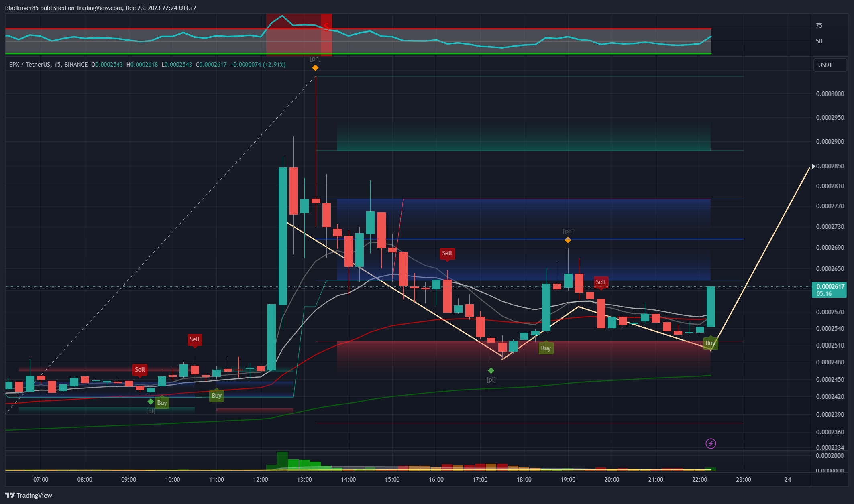Click the tallest green volume bar at 12:30
The height and width of the screenshot is (504, 854).
(x=283, y=461)
